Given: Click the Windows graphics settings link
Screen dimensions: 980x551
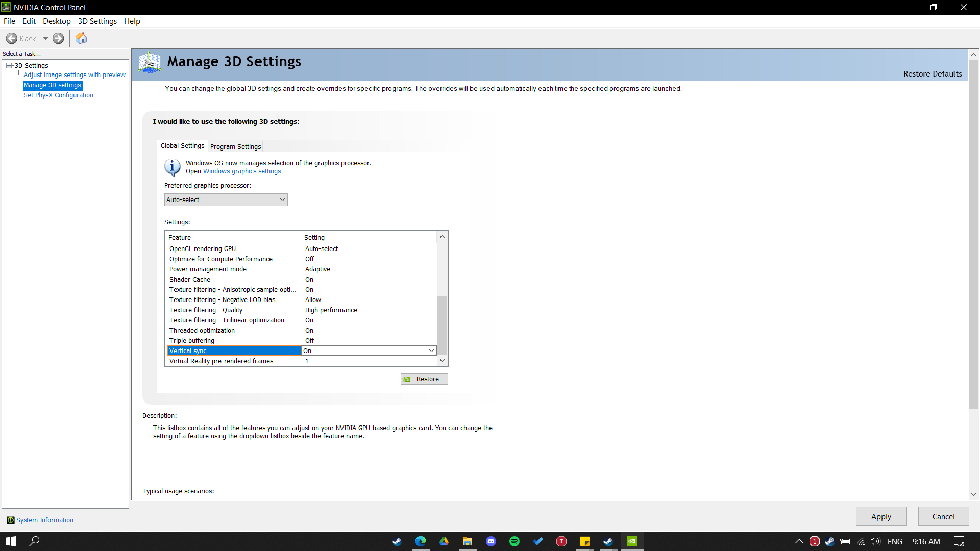Looking at the screenshot, I should tap(241, 171).
